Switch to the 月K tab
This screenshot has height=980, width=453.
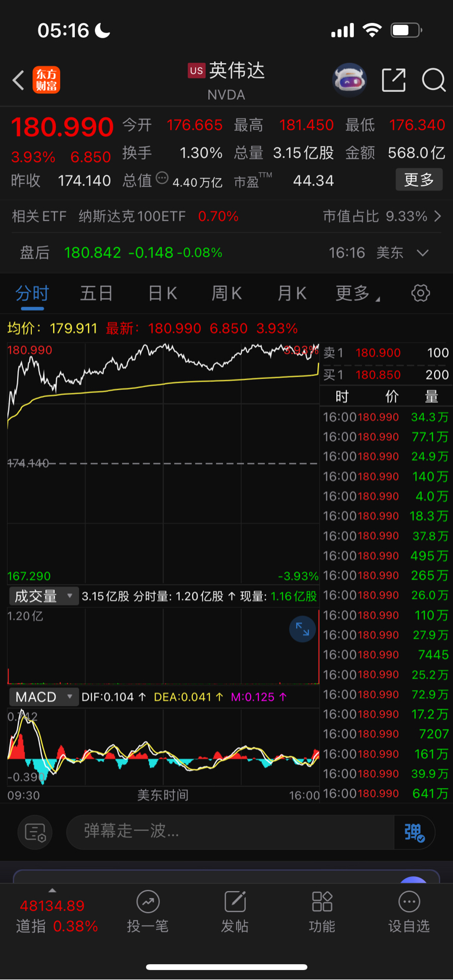click(291, 293)
